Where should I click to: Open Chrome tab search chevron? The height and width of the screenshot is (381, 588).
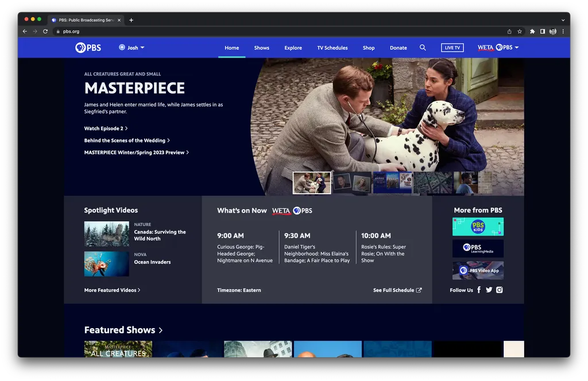click(563, 20)
